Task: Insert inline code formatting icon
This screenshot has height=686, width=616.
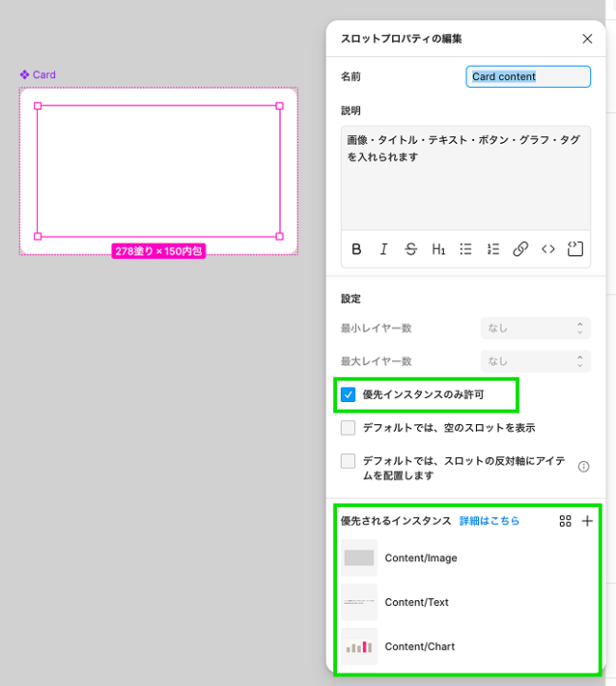Action: [547, 250]
